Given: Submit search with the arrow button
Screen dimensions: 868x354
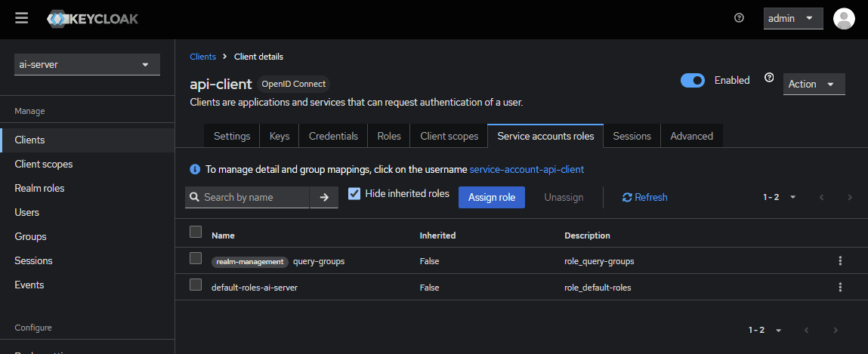Looking at the screenshot, I should coord(324,198).
